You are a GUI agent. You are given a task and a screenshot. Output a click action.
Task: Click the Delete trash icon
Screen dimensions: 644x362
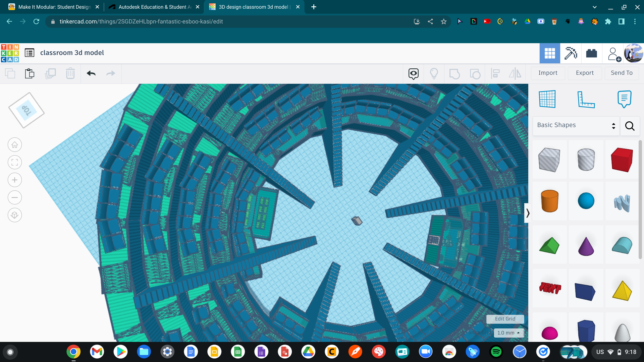[70, 73]
